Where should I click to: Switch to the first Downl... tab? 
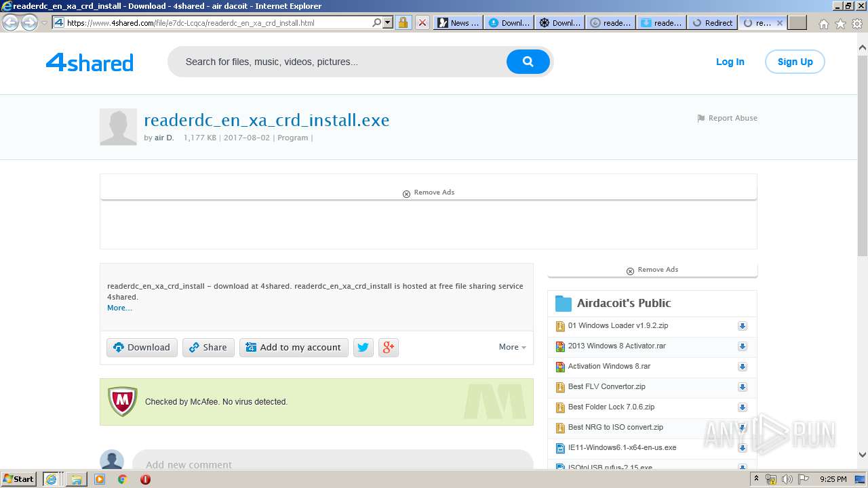point(509,22)
